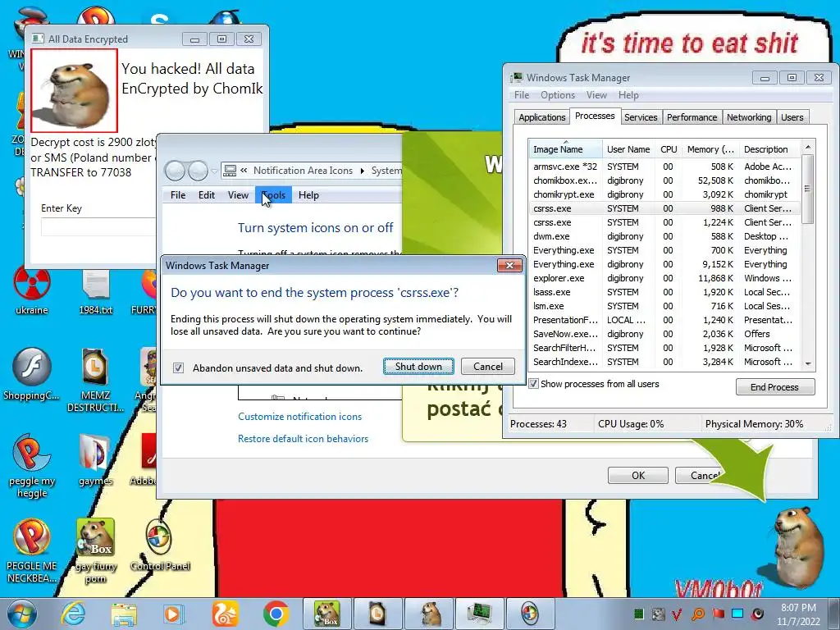The height and width of the screenshot is (630, 840).
Task: Open 'Customize notification icons' link
Action: 299,416
